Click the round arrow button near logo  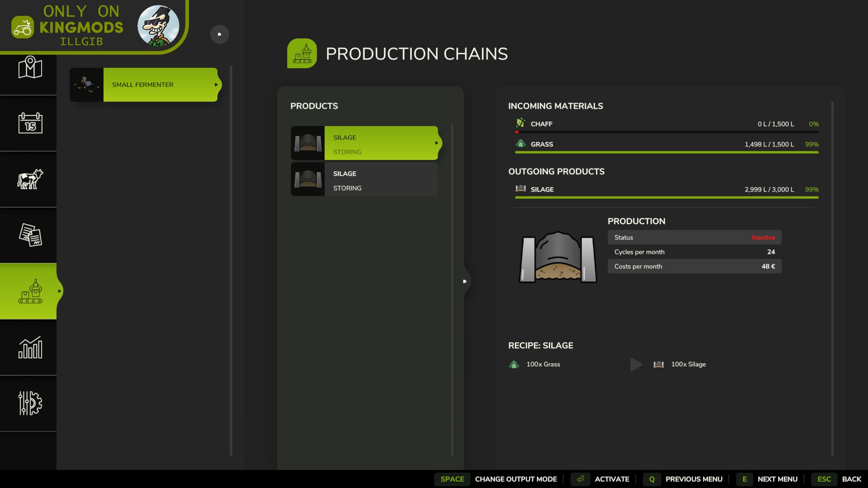(220, 34)
